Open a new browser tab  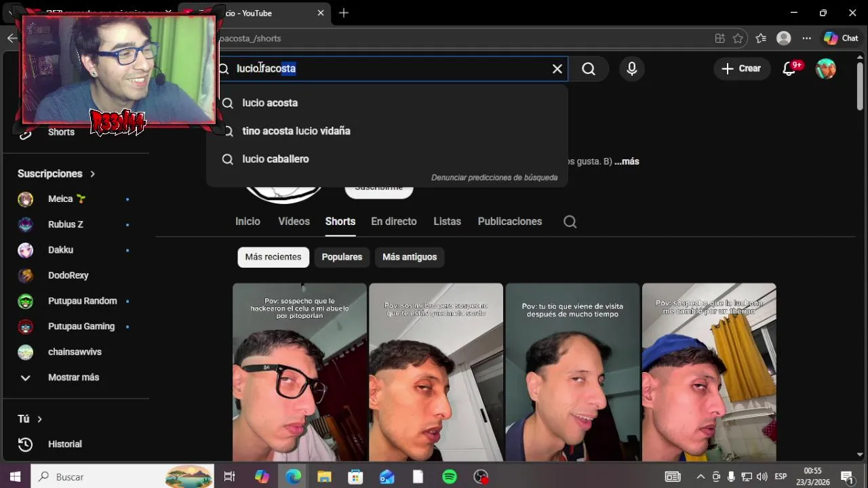point(344,13)
